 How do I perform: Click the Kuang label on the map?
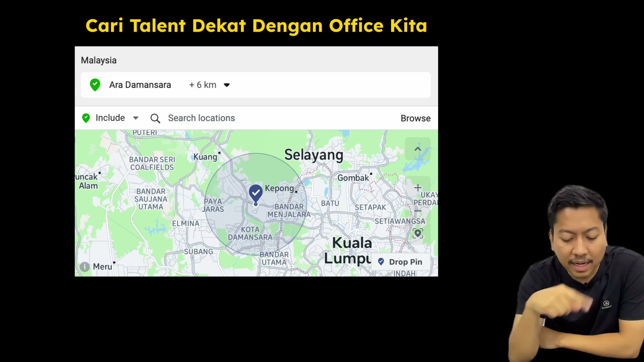click(x=205, y=157)
